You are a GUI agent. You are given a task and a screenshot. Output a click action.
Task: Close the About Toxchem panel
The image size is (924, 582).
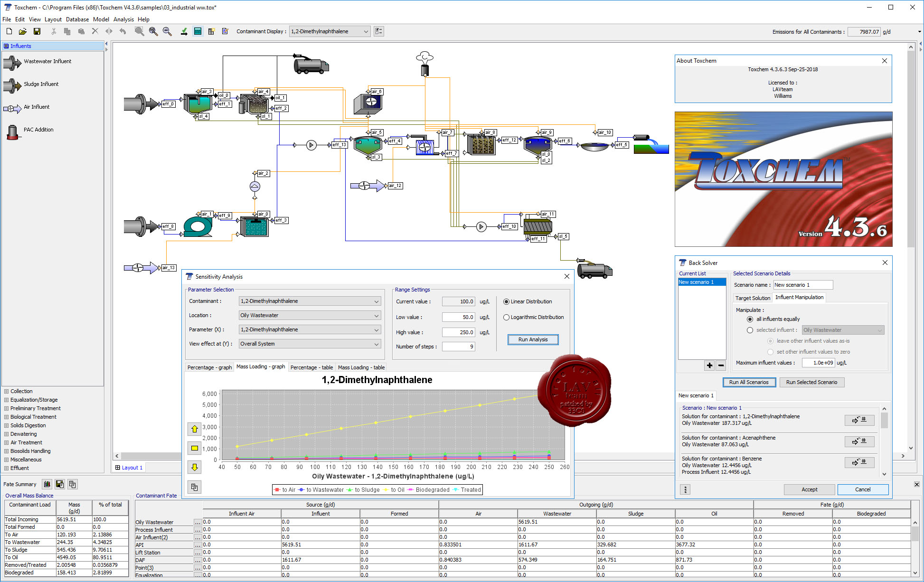[x=885, y=61]
